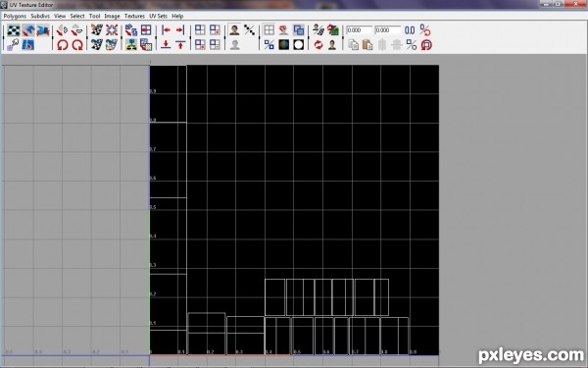This screenshot has height=368, width=588.
Task: Click the Unfold UVs icon
Action: [x=131, y=45]
